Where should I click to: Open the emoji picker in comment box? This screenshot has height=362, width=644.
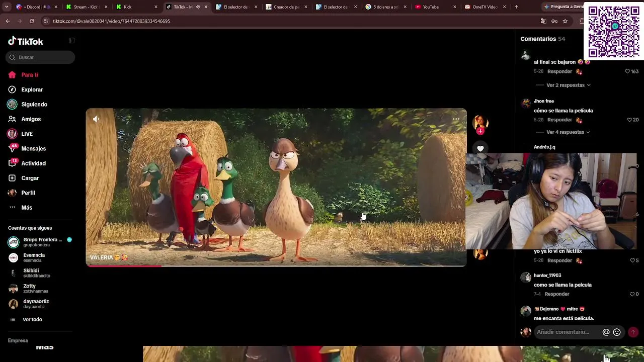tap(617, 332)
